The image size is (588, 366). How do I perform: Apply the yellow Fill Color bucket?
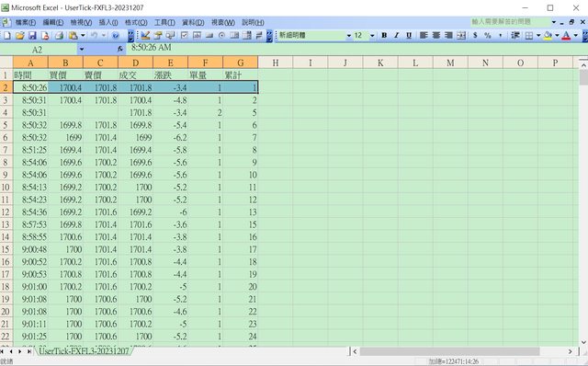click(x=548, y=35)
